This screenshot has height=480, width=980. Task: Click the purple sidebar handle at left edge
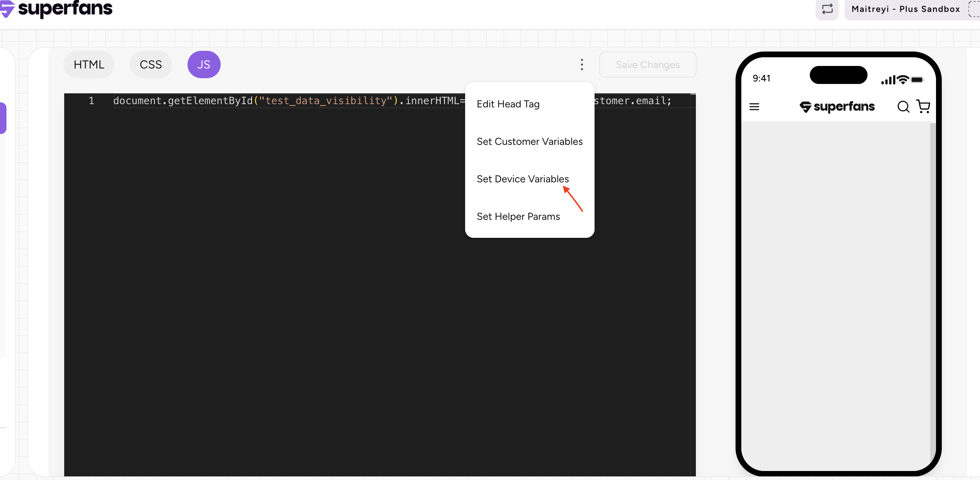pyautogui.click(x=3, y=118)
